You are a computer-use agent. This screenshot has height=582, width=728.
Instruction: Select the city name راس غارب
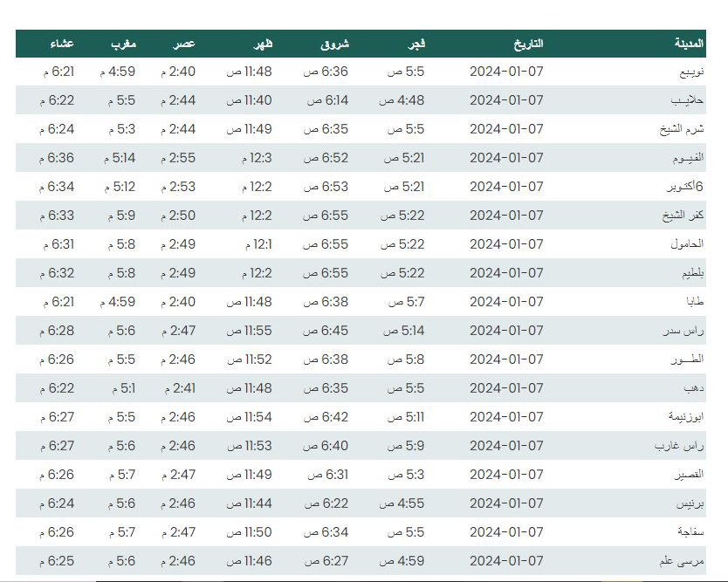coord(679,446)
